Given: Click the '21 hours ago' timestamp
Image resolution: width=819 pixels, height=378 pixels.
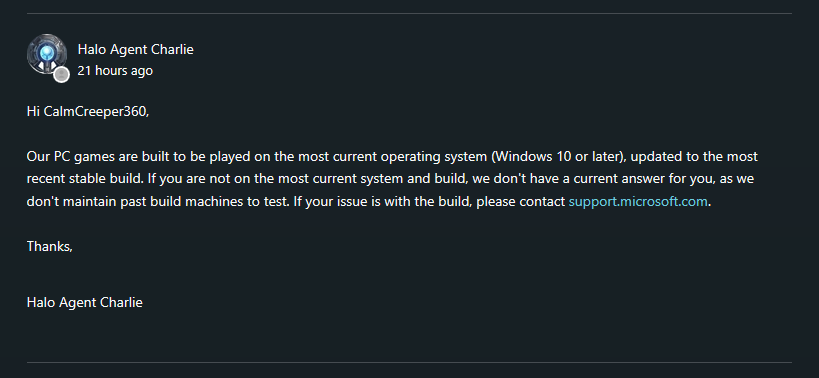Looking at the screenshot, I should (115, 70).
